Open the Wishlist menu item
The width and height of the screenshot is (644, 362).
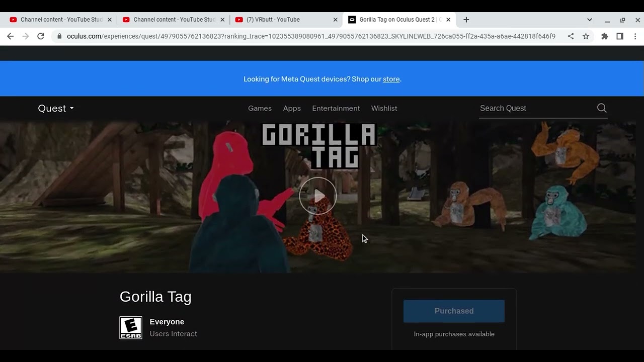(x=384, y=108)
